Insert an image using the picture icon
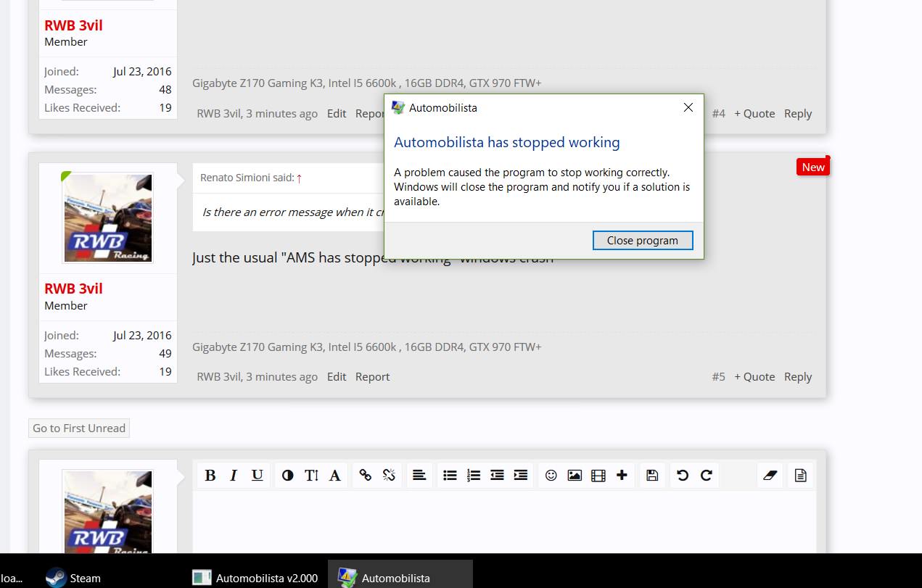 [575, 475]
